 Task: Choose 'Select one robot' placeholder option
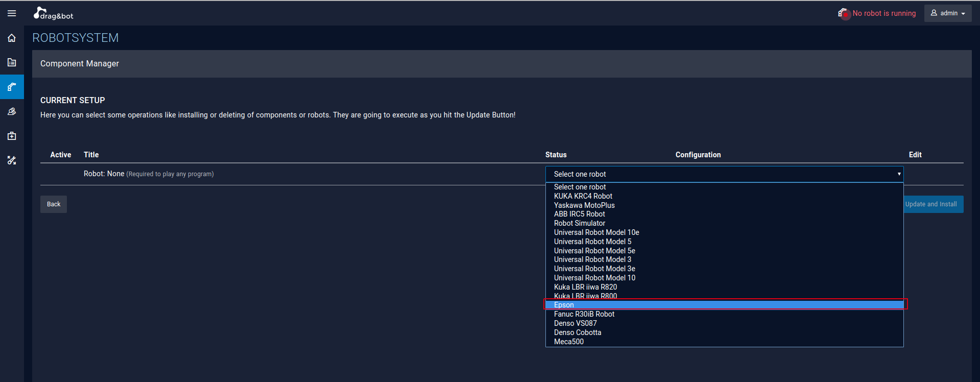(x=724, y=187)
